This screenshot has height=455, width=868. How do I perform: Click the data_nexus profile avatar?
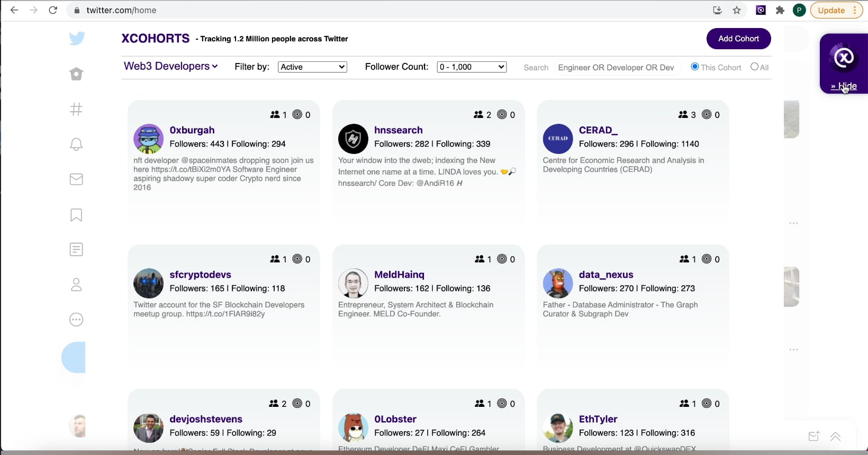[x=558, y=283]
